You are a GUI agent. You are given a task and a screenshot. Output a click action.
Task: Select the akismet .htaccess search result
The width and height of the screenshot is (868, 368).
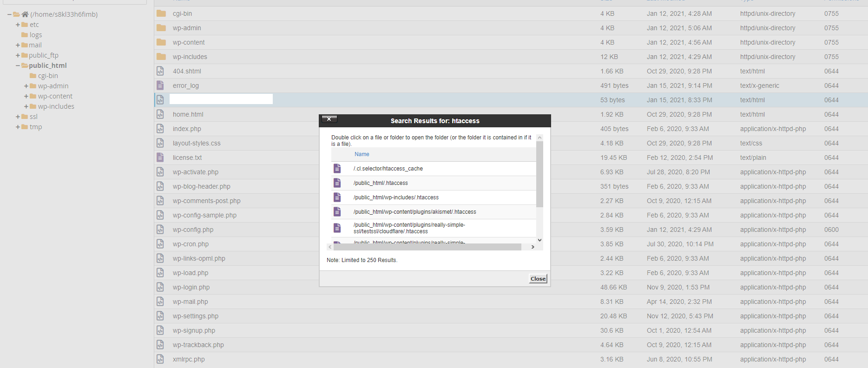coord(434,212)
